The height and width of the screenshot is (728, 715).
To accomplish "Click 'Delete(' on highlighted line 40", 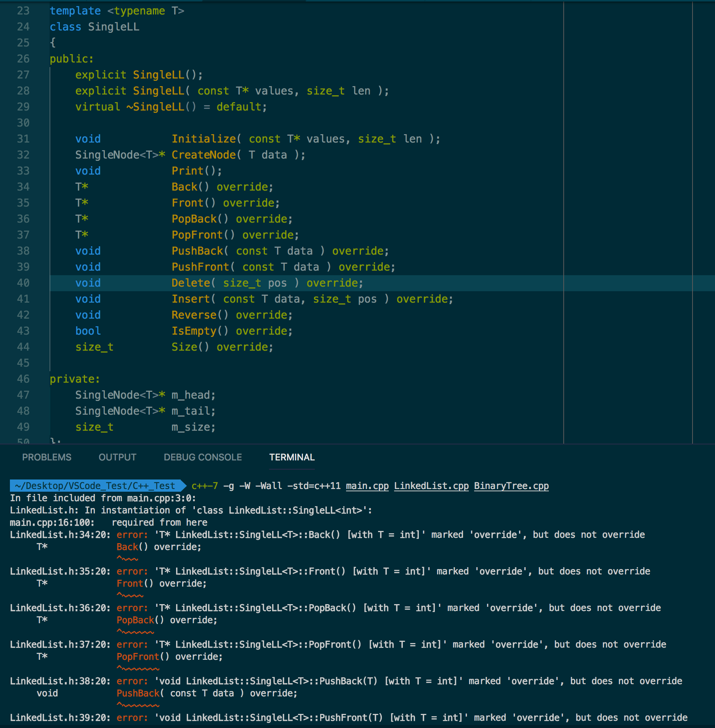I will pyautogui.click(x=194, y=283).
